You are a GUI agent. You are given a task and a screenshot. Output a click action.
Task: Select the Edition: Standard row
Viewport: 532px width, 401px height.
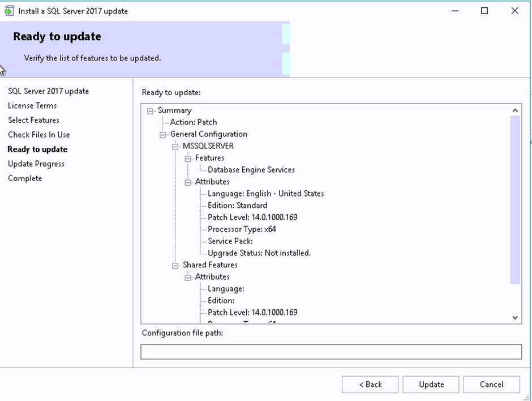[x=238, y=206]
